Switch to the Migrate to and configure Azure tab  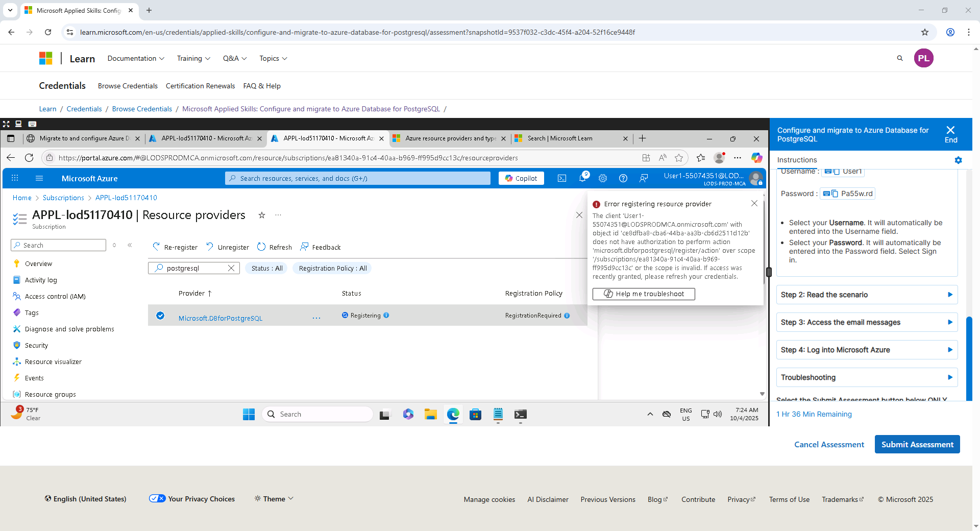tap(84, 138)
